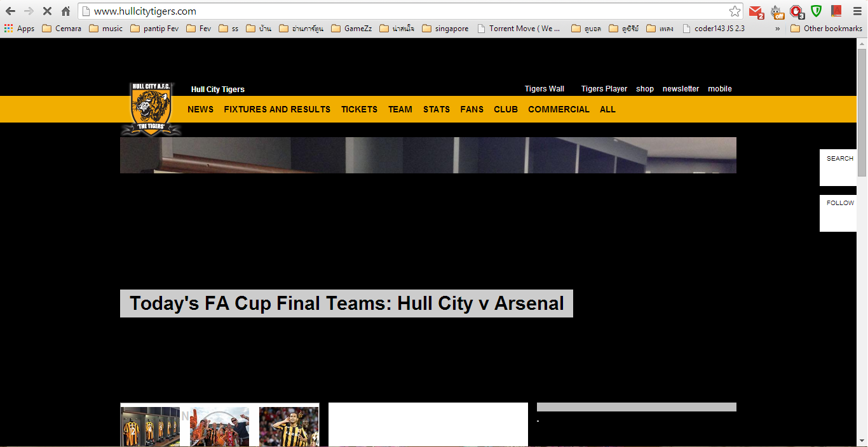Read the FA Cup Final Teams headline
The image size is (868, 447).
[x=346, y=304]
